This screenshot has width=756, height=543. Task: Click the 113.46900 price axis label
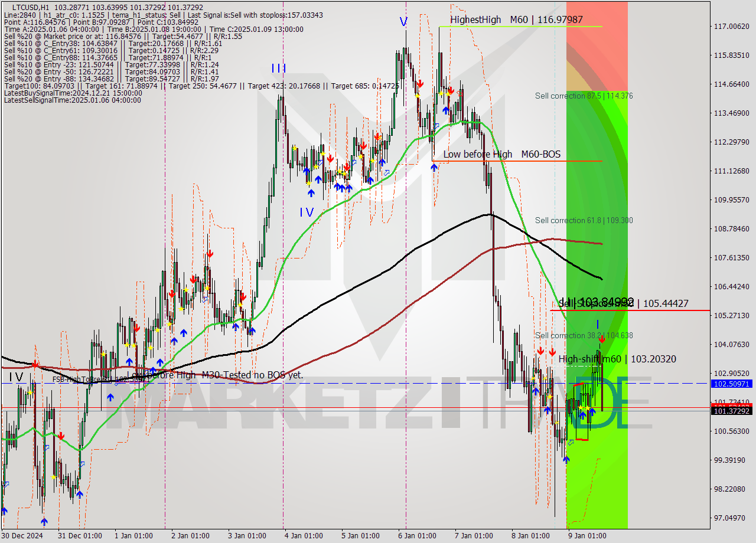731,113
